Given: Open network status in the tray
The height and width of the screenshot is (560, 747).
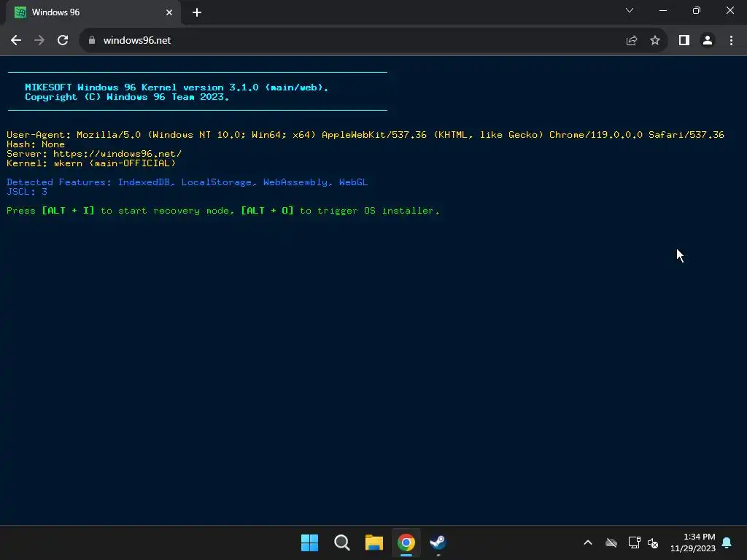Looking at the screenshot, I should [x=634, y=542].
